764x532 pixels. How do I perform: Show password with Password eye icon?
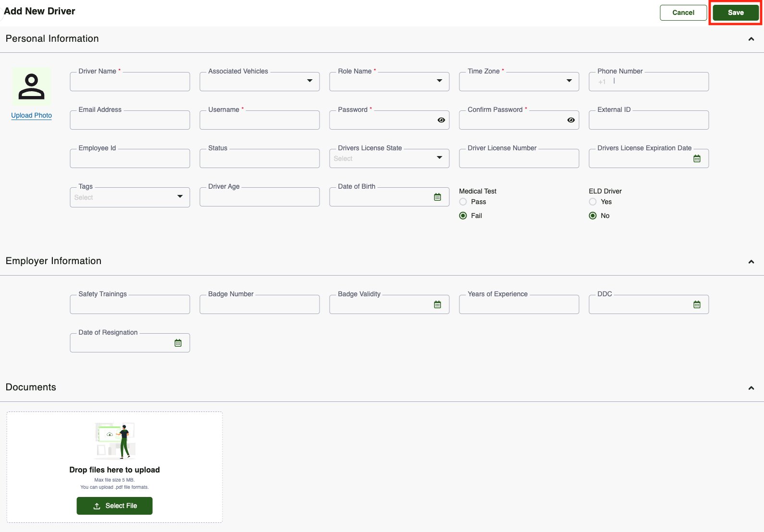[x=441, y=120]
